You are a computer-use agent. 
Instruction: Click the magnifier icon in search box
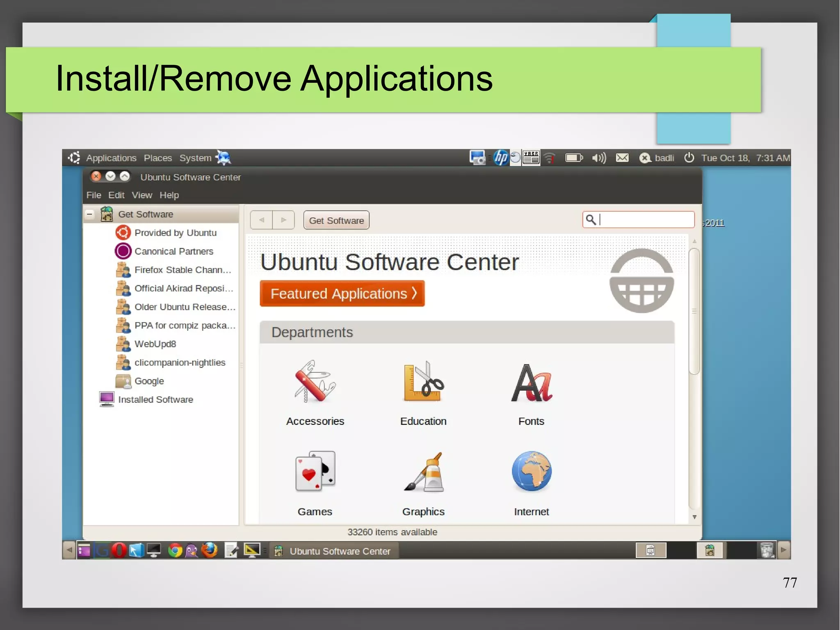[x=591, y=220]
